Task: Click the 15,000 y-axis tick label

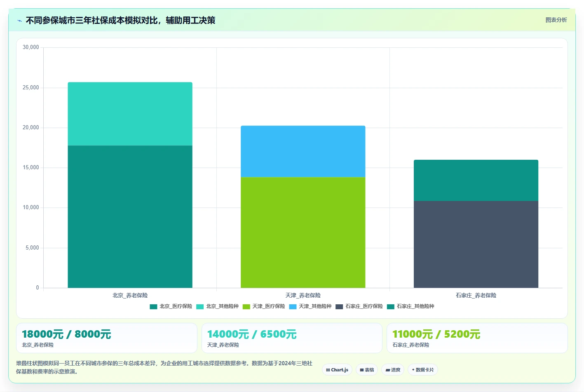Action: click(31, 168)
